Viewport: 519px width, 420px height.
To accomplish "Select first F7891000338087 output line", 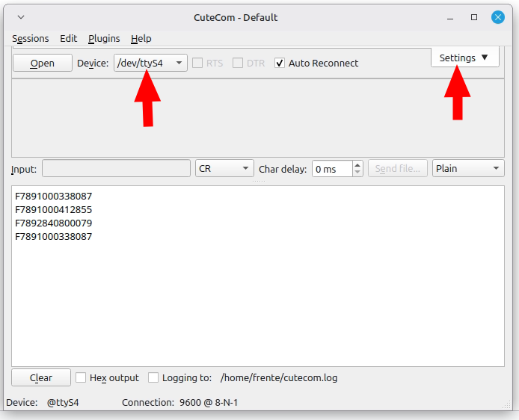I will pyautogui.click(x=54, y=196).
